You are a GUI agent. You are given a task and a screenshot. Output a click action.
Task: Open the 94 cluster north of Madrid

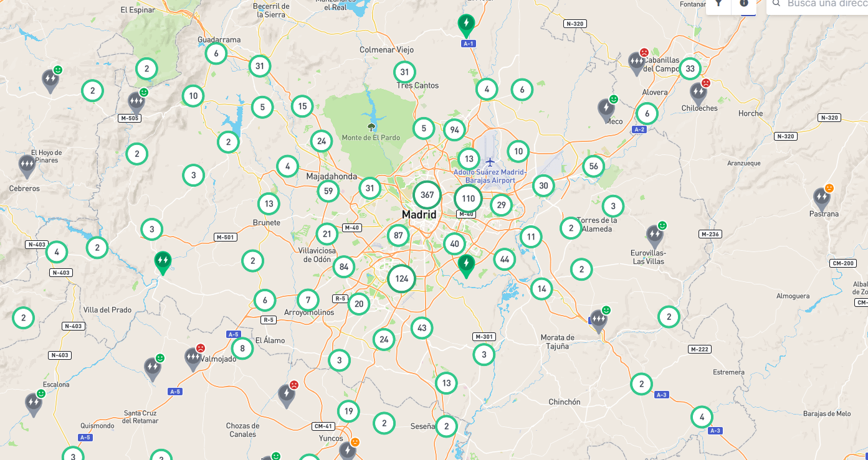pos(455,130)
